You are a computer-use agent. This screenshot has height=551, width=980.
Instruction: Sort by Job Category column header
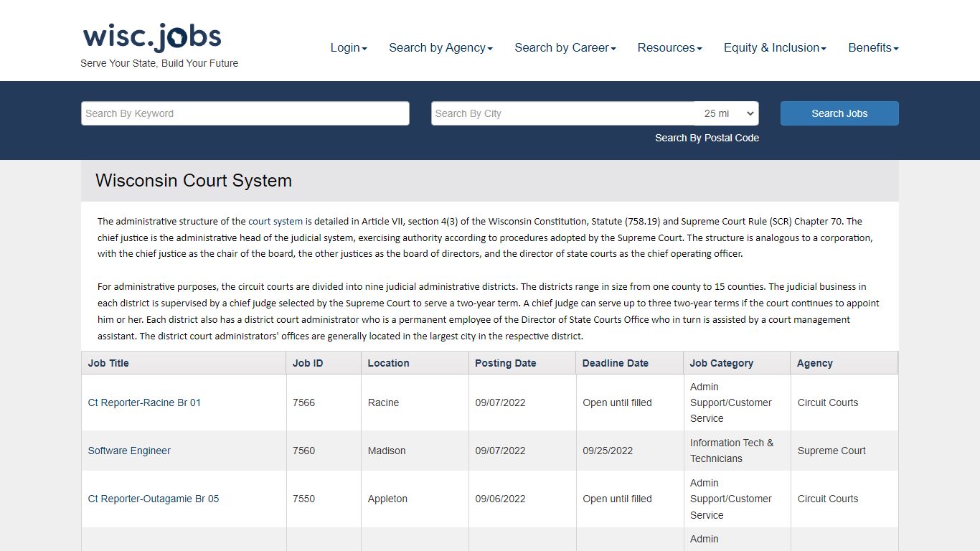pos(737,363)
